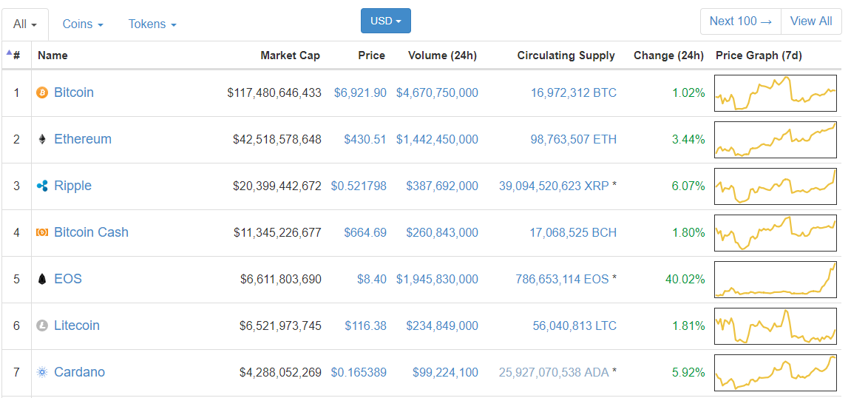This screenshot has width=868, height=398.
Task: Open the Tokens dropdown
Action: point(153,24)
